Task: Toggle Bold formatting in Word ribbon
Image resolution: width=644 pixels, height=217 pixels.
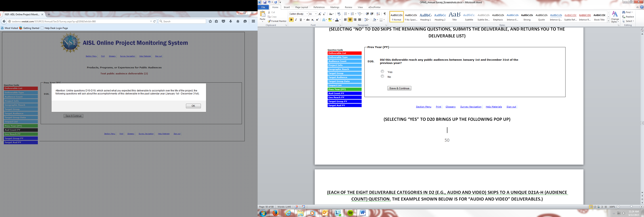Action: click(x=291, y=20)
